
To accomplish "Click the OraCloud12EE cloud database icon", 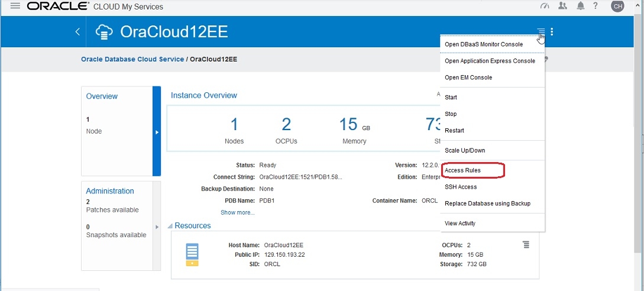I will (104, 32).
